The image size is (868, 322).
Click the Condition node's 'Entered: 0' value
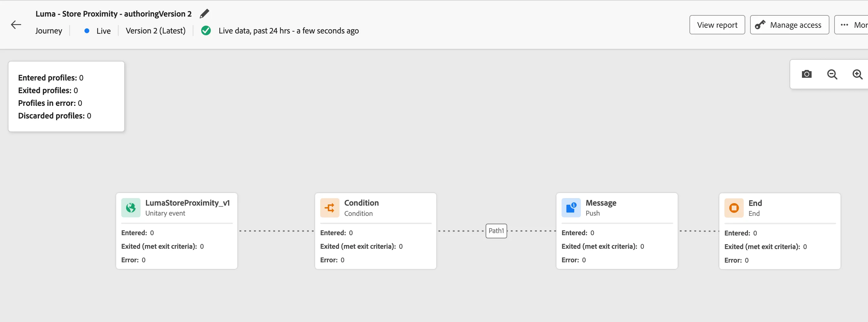tap(336, 233)
